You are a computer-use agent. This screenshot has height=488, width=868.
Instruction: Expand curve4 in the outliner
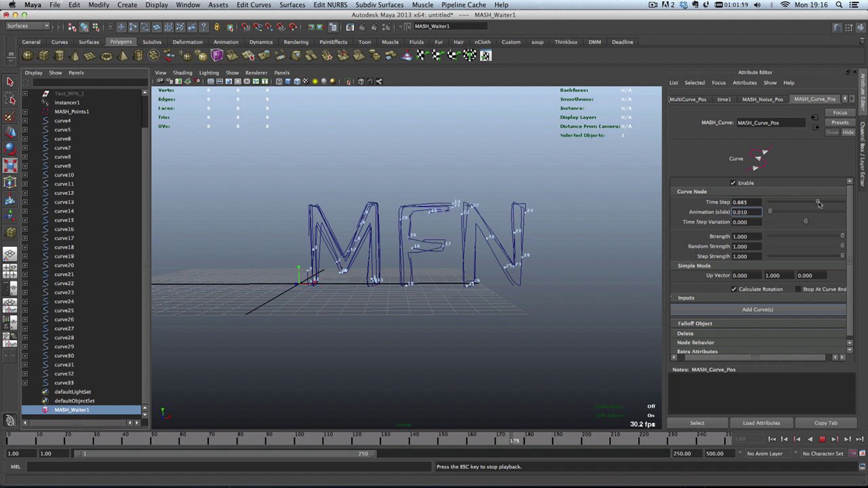pyautogui.click(x=25, y=121)
